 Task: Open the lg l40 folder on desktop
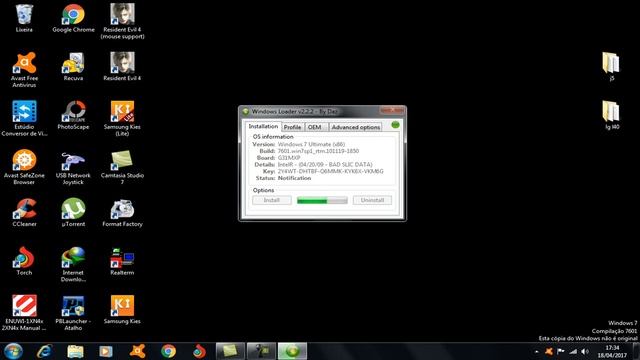tap(611, 116)
